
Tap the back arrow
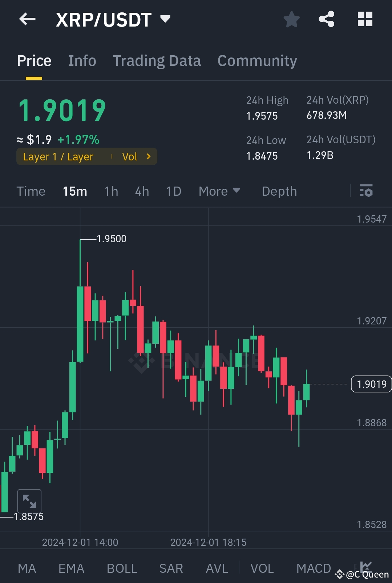click(27, 20)
